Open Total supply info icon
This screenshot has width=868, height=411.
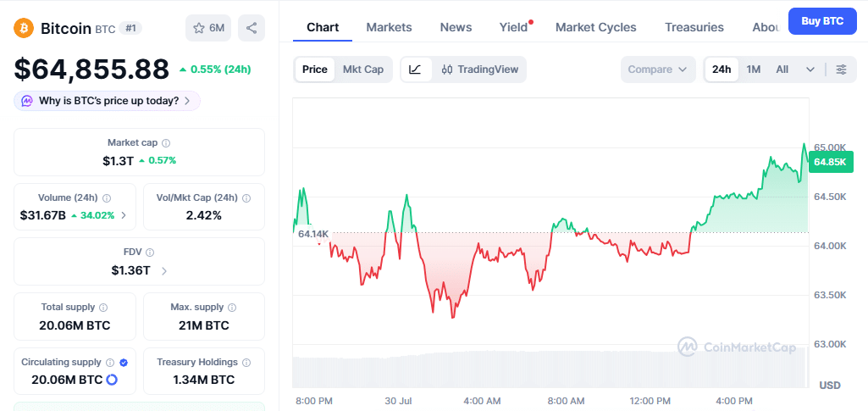point(103,307)
